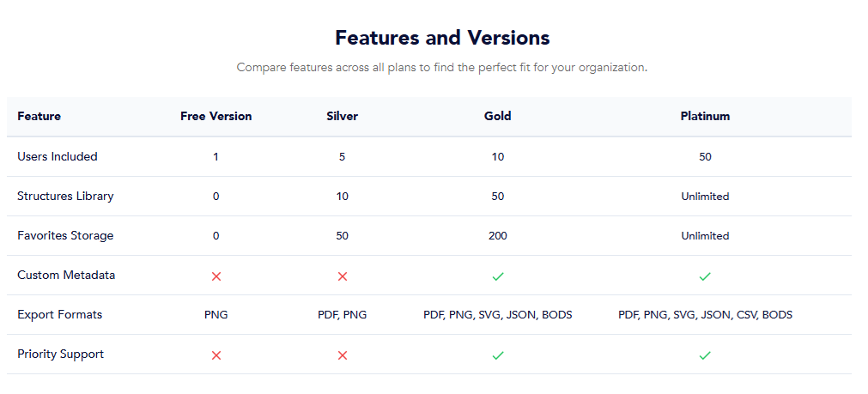Click the Export Formats row label
The width and height of the screenshot is (868, 394).
60,315
